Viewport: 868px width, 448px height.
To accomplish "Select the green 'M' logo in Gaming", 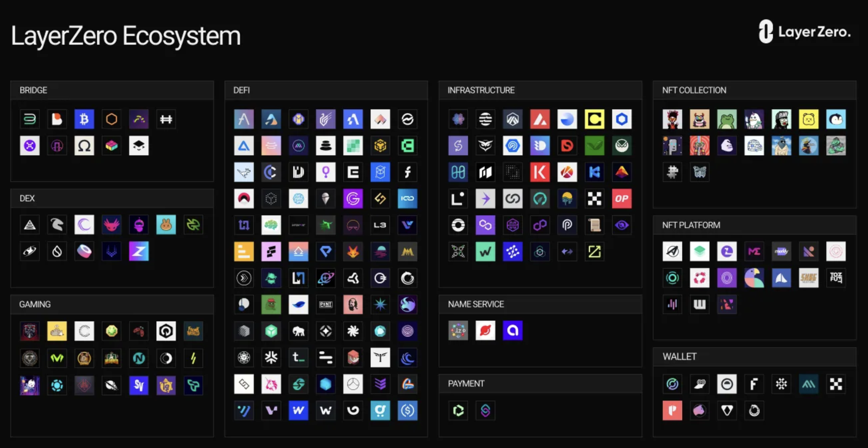I will tap(57, 358).
